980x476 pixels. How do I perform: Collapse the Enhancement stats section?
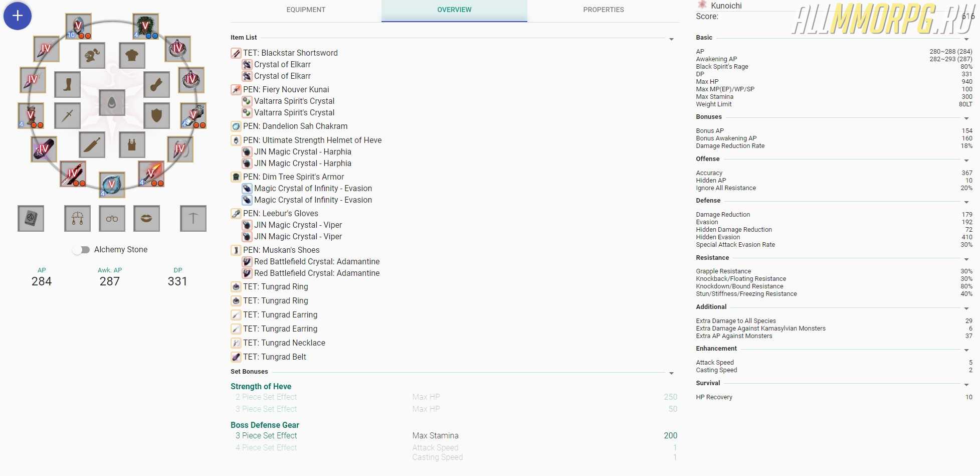click(x=966, y=350)
